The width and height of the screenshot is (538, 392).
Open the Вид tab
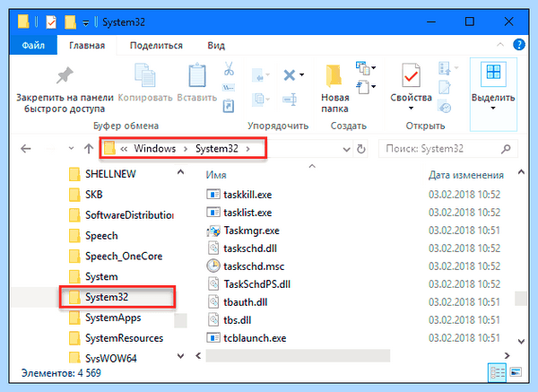216,46
